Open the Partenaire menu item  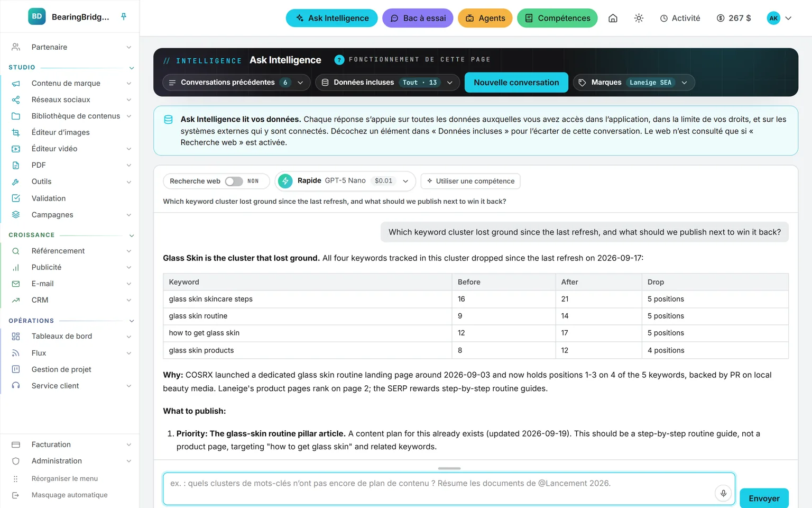[70, 47]
